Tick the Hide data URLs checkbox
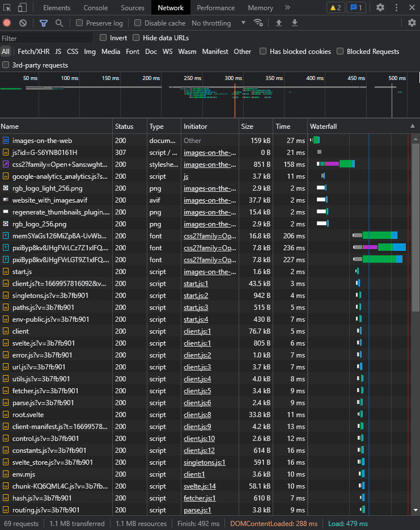The height and width of the screenshot is (530, 420). coord(136,38)
